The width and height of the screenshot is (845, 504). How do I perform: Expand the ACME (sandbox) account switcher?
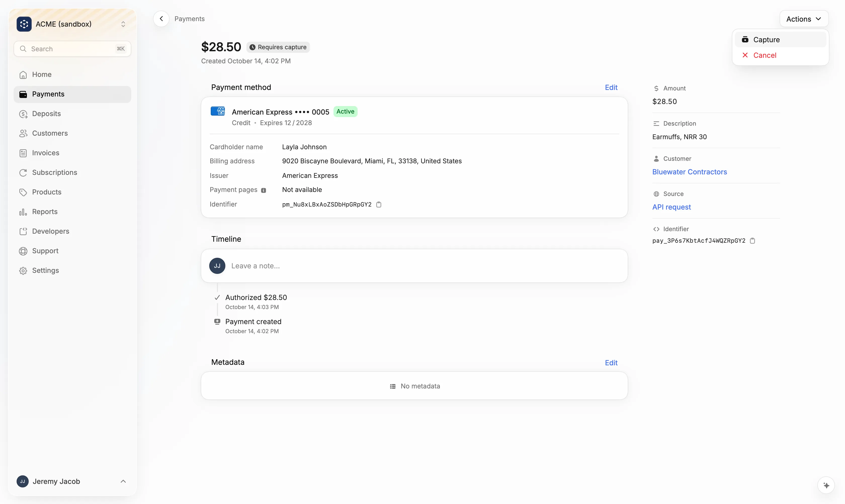123,24
